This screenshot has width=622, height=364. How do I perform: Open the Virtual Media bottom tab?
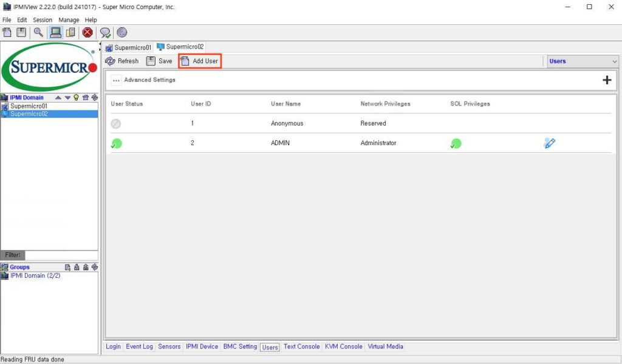pos(385,346)
